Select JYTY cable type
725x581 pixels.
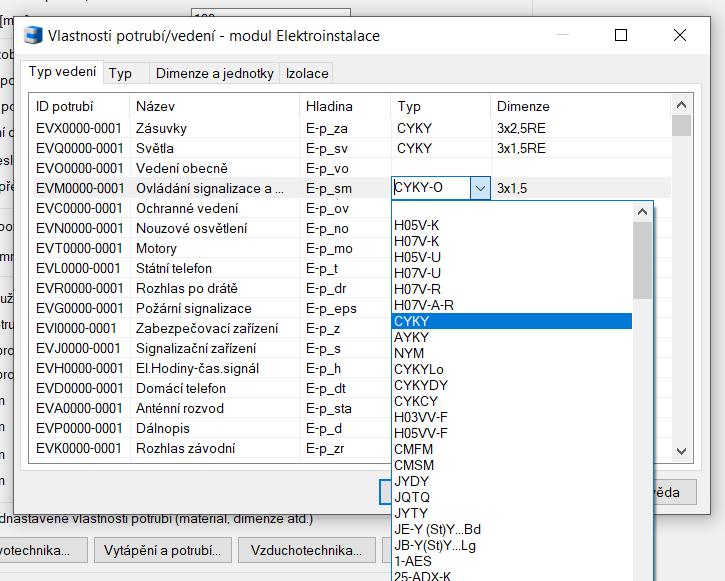point(511,513)
